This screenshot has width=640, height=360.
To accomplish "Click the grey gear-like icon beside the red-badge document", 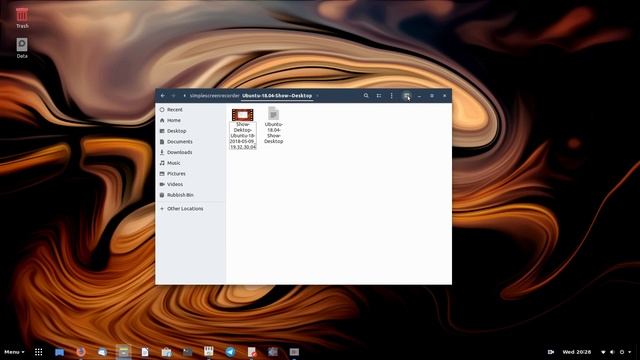I will point(273,352).
